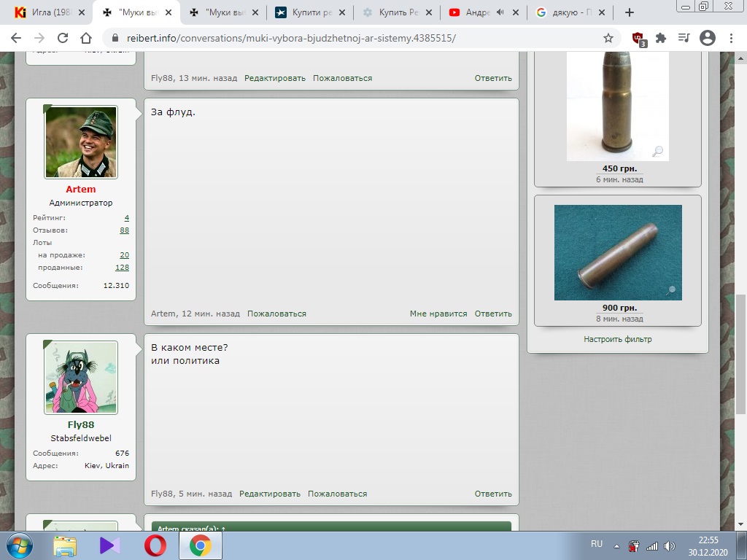Zoom the 450 грн. cartridge photo

657,152
